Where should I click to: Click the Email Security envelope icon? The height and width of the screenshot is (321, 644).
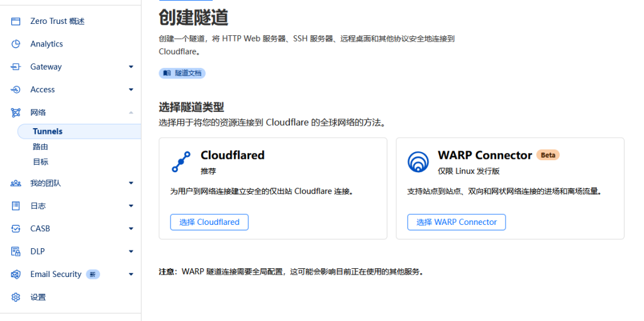16,275
